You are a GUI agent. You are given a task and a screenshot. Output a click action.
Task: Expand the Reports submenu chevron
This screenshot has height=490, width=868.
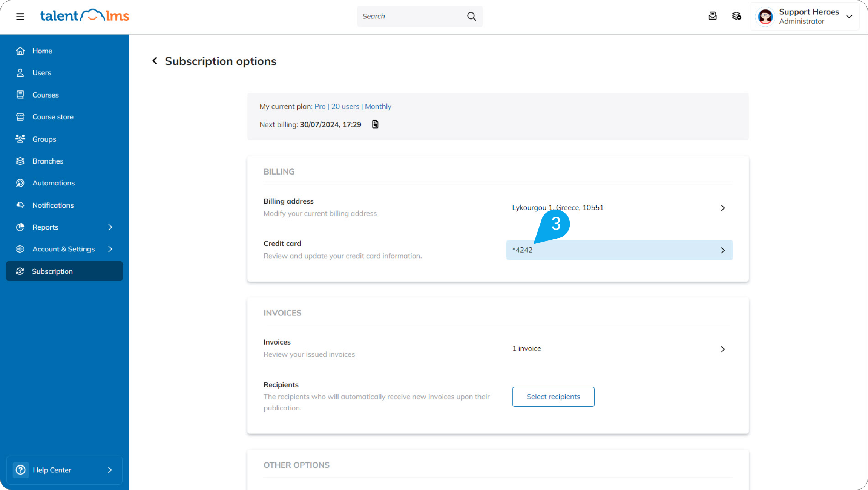click(x=110, y=227)
